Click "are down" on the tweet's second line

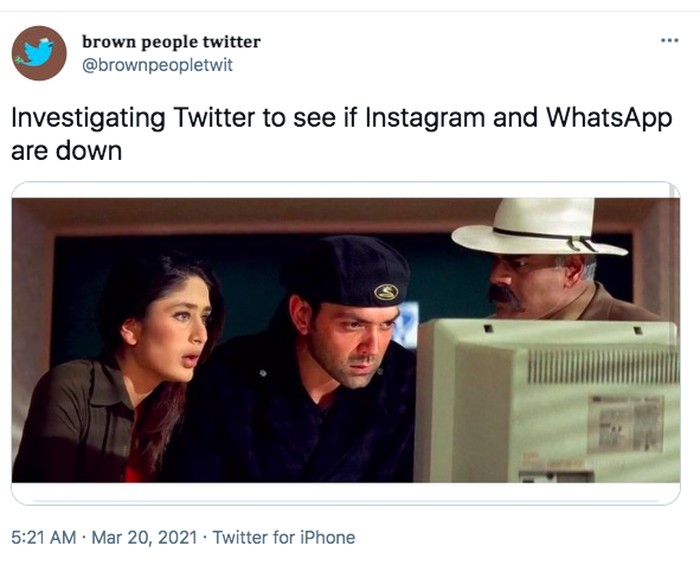tap(66, 151)
